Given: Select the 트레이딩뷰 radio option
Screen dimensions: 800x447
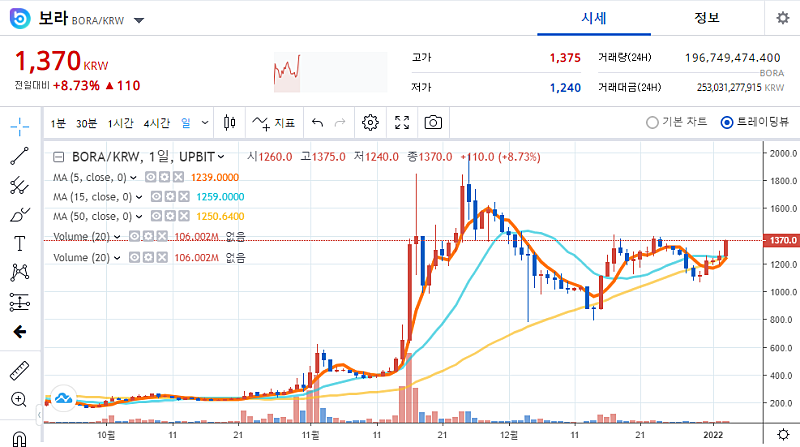Looking at the screenshot, I should coord(755,122).
